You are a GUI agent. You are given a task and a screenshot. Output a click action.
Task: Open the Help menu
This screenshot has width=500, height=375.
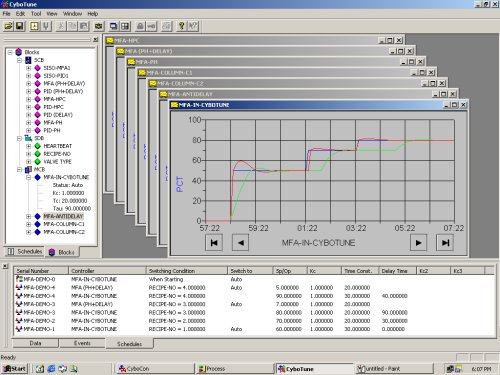coord(93,14)
